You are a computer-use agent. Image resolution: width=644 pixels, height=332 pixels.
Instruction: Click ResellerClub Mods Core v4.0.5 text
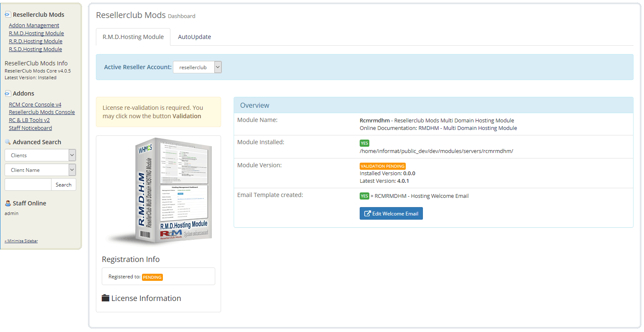pos(38,71)
